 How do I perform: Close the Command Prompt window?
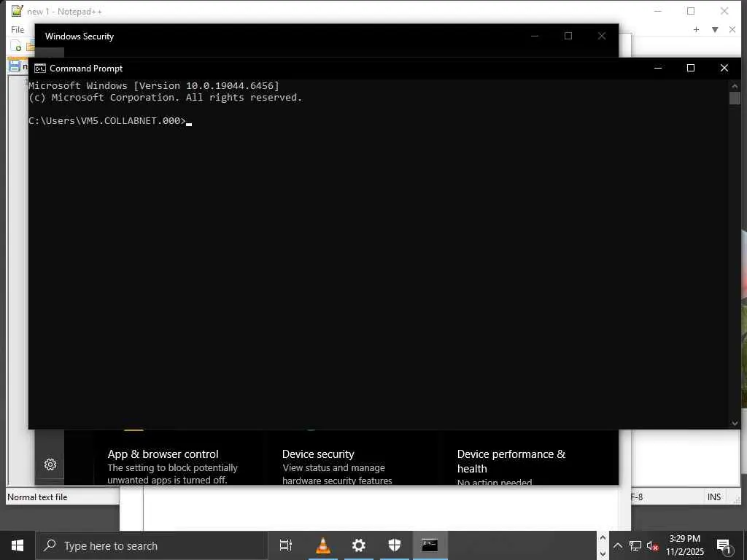point(724,68)
